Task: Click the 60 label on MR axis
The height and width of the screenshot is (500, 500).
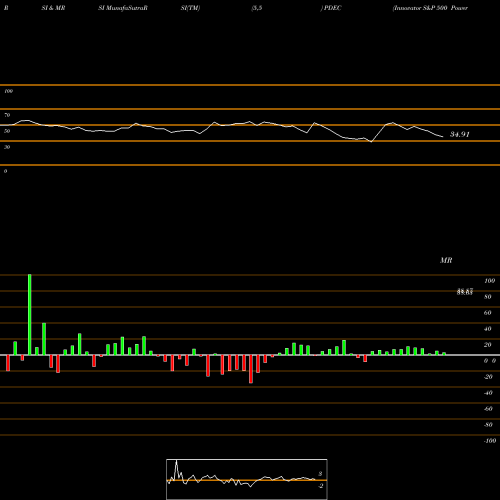Action: click(488, 313)
